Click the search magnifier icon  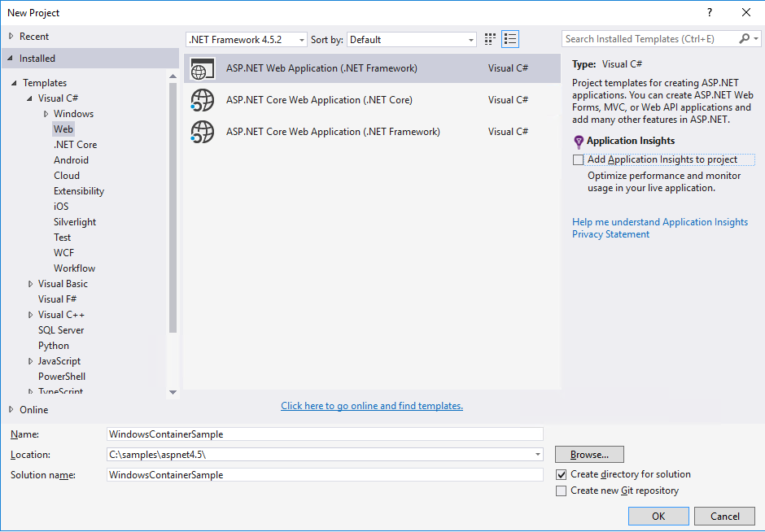(744, 38)
